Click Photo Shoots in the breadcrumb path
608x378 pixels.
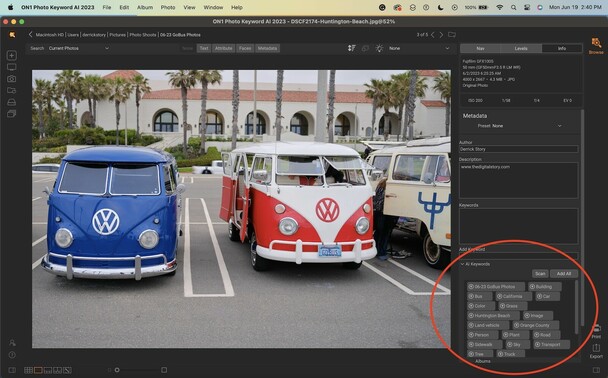pos(143,35)
